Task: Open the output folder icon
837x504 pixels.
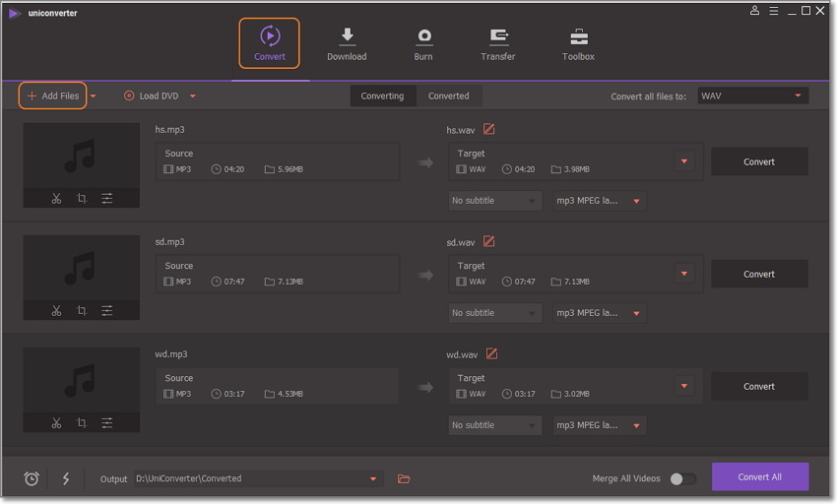Action: point(404,478)
